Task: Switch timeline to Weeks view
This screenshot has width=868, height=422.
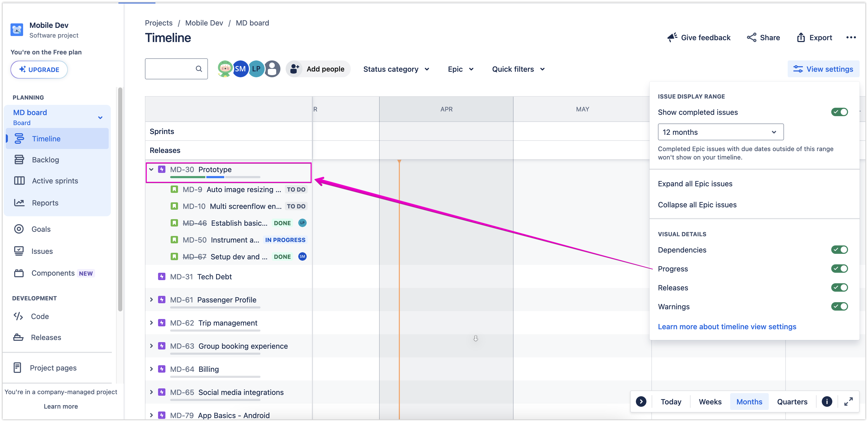Action: (710, 402)
